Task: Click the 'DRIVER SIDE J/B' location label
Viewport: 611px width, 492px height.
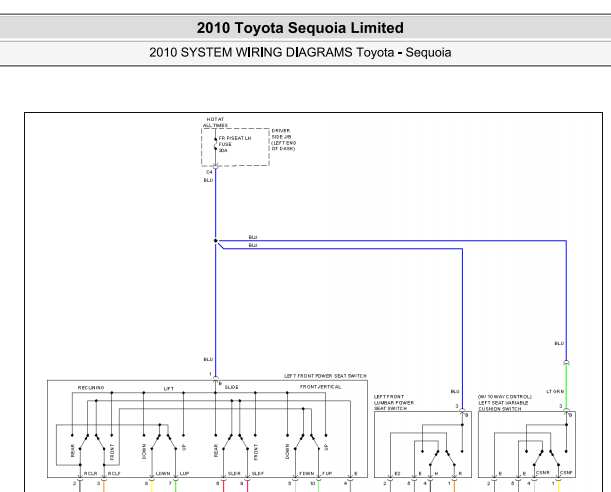Action: 284,140
